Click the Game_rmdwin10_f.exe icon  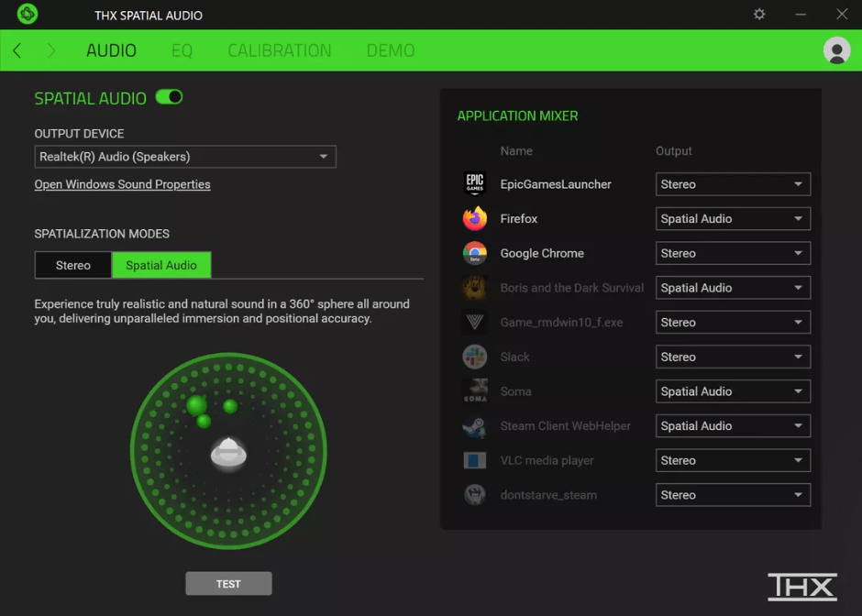click(474, 323)
